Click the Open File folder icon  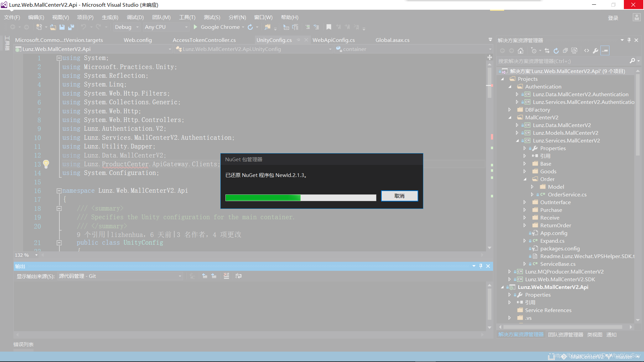click(x=53, y=27)
